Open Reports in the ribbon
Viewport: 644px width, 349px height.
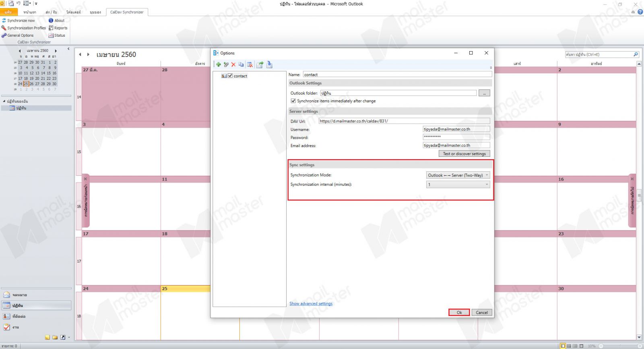(58, 28)
